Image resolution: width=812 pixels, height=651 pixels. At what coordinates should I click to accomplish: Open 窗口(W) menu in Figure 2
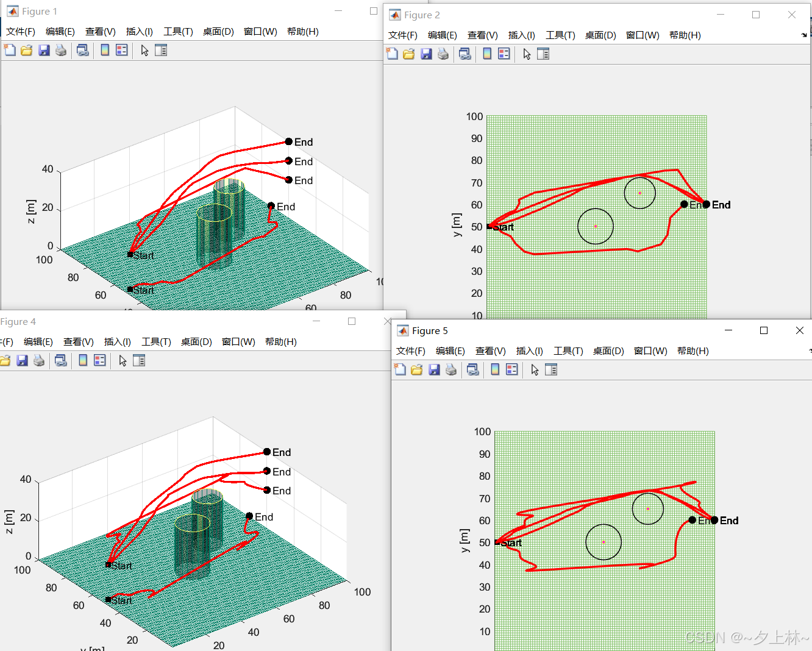[643, 35]
